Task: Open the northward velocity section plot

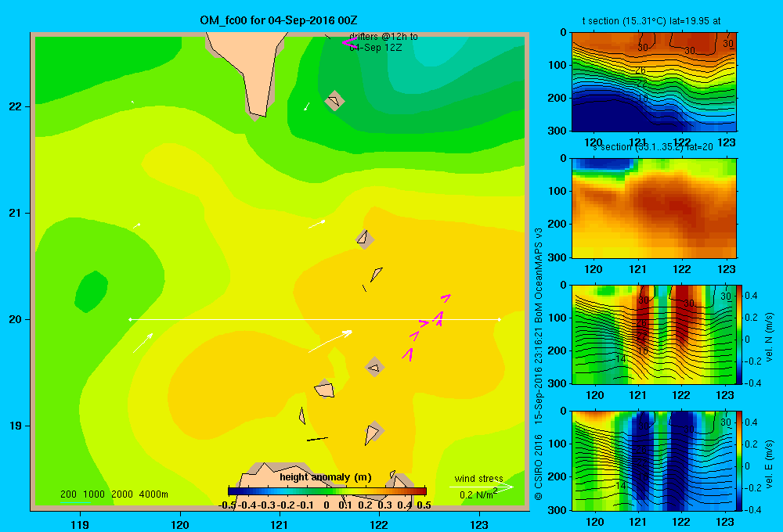Action: [654, 334]
